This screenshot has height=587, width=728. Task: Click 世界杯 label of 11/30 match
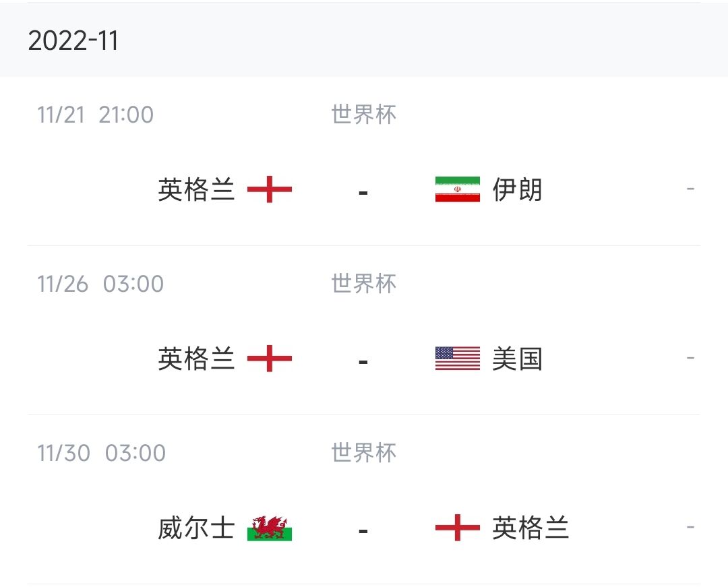click(x=364, y=453)
